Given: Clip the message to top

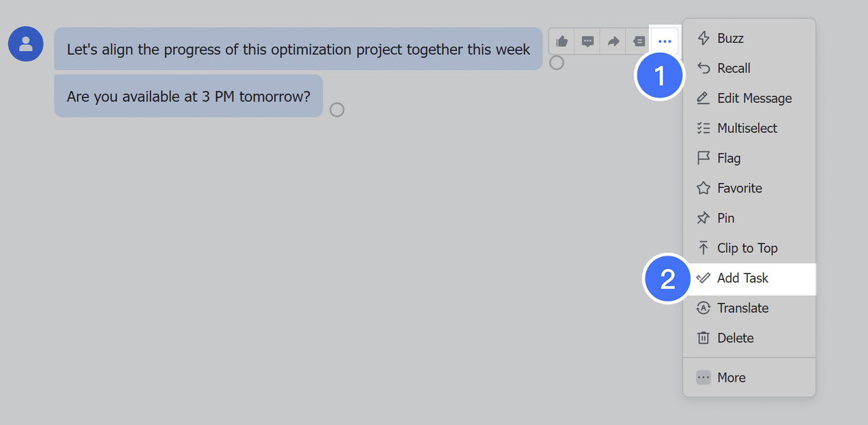Looking at the screenshot, I should click(747, 248).
